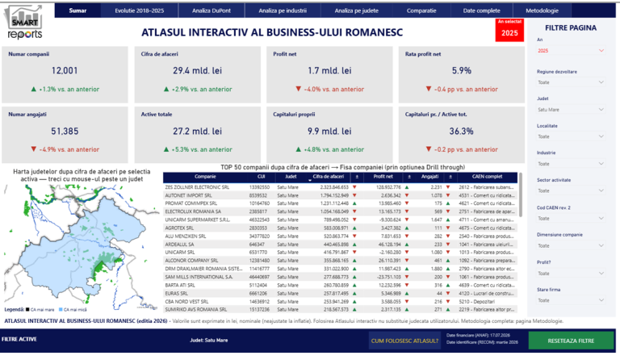Click the CA mare black legend swatch

pyautogui.click(x=27, y=309)
